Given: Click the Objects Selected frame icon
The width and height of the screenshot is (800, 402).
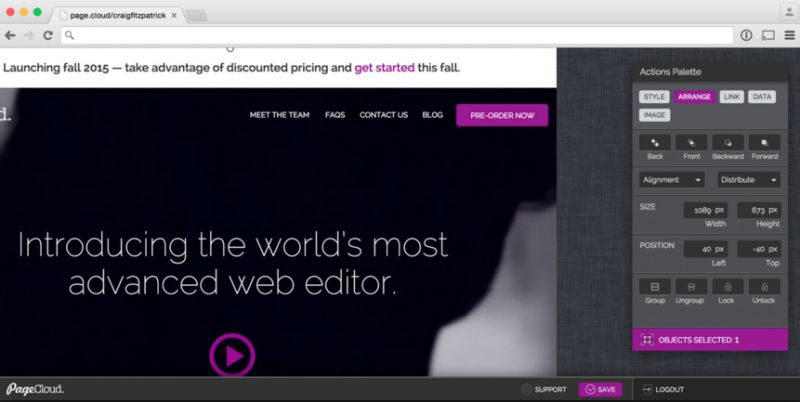Looking at the screenshot, I should [647, 340].
